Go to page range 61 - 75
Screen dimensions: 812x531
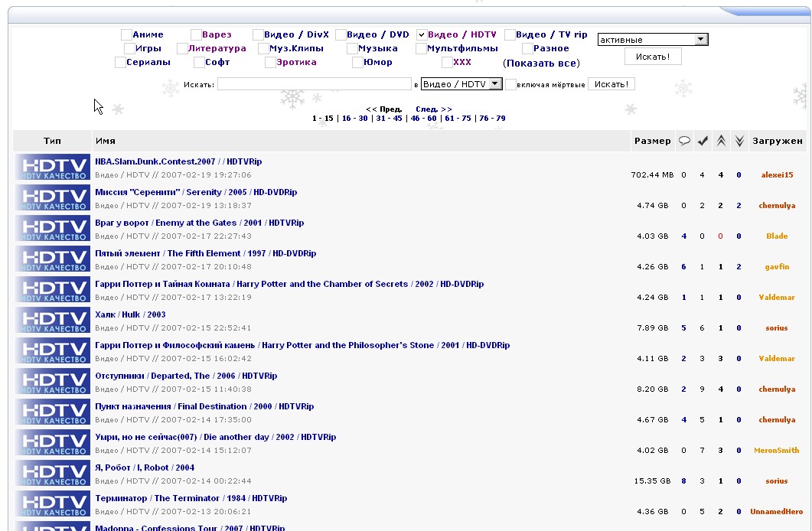click(x=458, y=119)
